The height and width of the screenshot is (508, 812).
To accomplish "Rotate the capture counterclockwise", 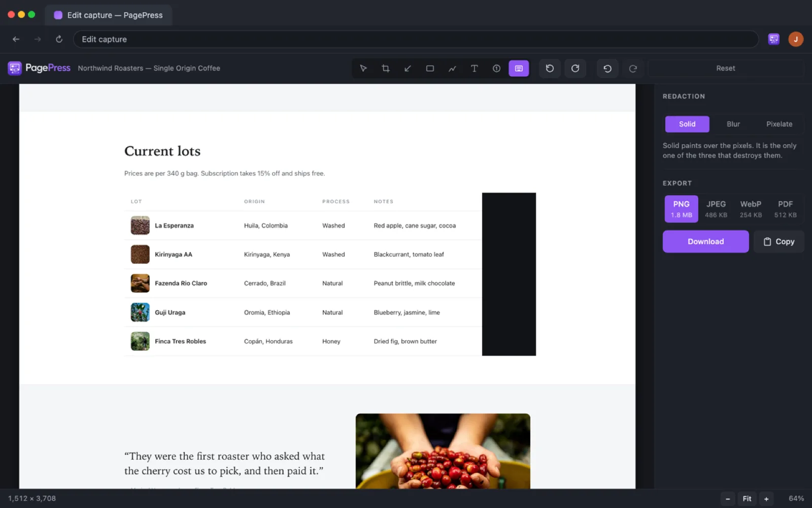I will 550,69.
